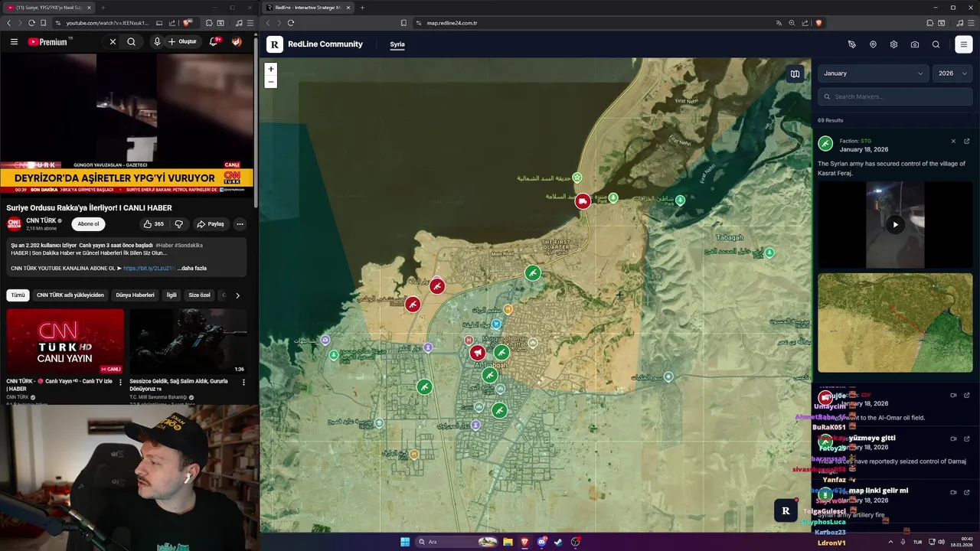
Task: Play the video in the Kasrat Feraj card
Action: 895,224
